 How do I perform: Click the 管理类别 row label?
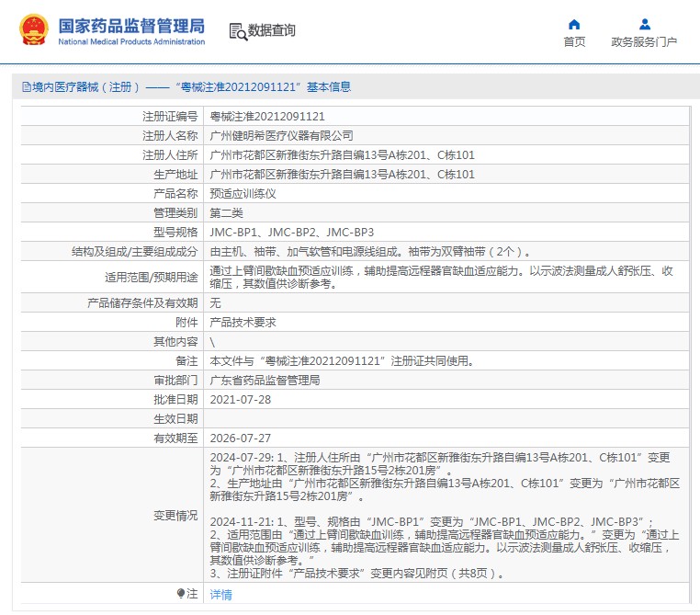pos(175,213)
